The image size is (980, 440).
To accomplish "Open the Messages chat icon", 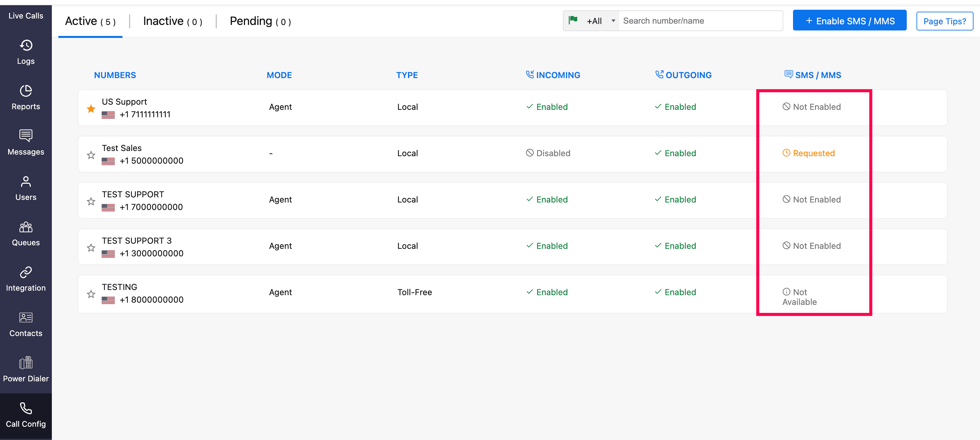I will click(26, 135).
